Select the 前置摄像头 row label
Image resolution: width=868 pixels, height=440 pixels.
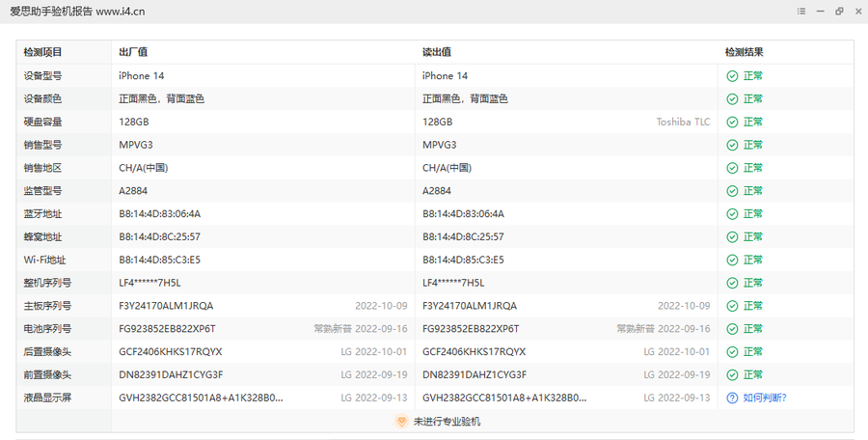pyautogui.click(x=47, y=374)
